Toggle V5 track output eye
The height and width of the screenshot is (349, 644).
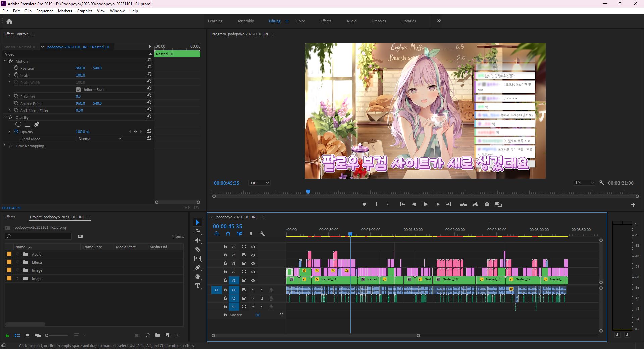pos(253,247)
